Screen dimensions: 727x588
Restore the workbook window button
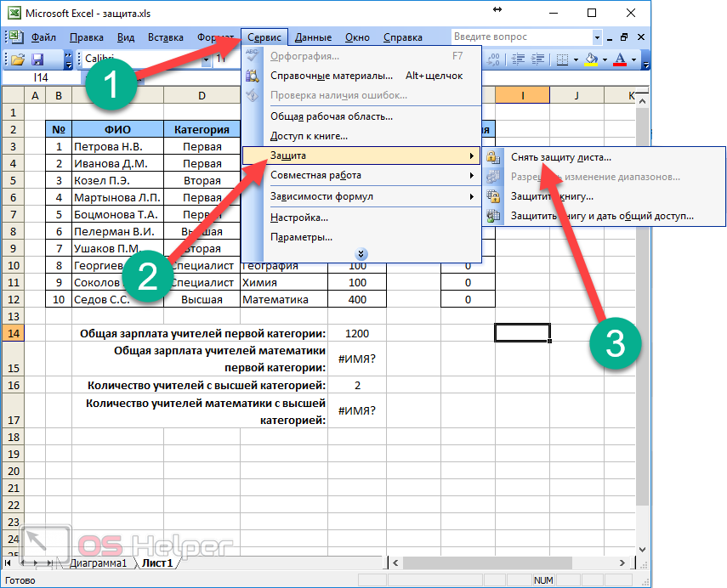click(624, 37)
